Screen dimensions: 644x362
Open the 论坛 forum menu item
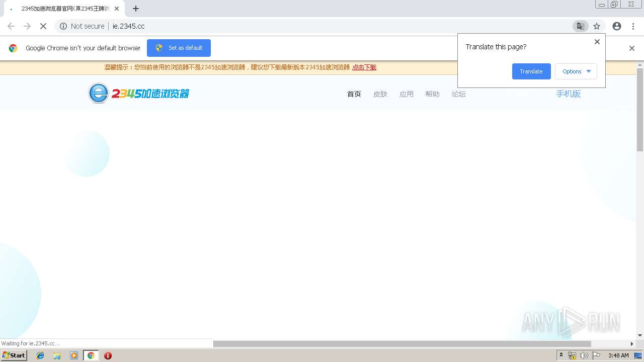click(459, 94)
